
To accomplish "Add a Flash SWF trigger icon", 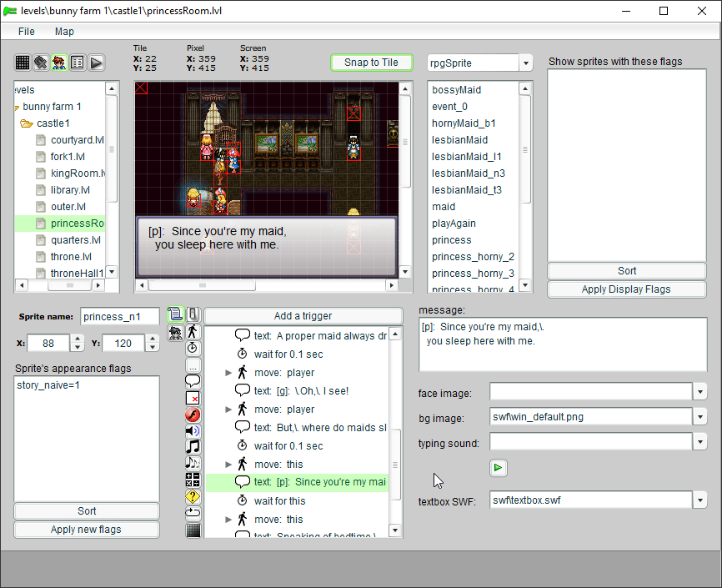I will (x=193, y=415).
